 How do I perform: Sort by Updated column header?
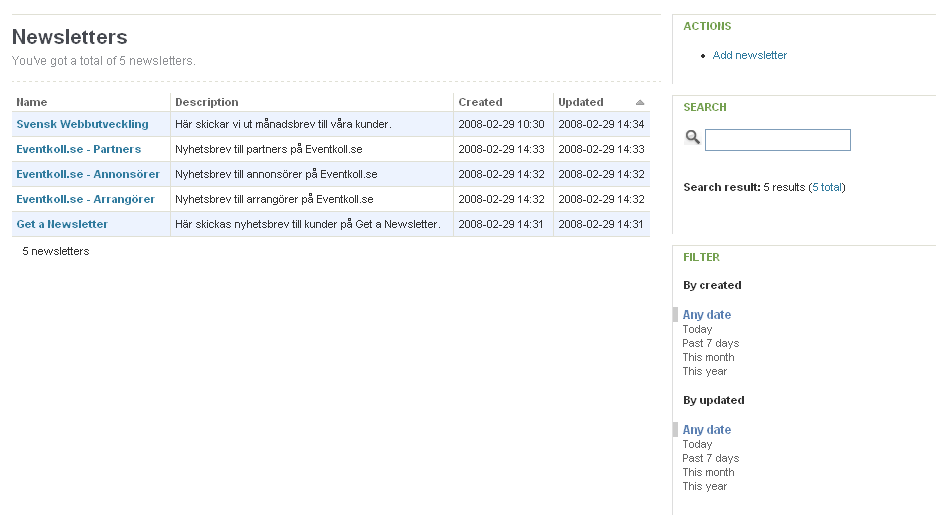pyautogui.click(x=580, y=102)
